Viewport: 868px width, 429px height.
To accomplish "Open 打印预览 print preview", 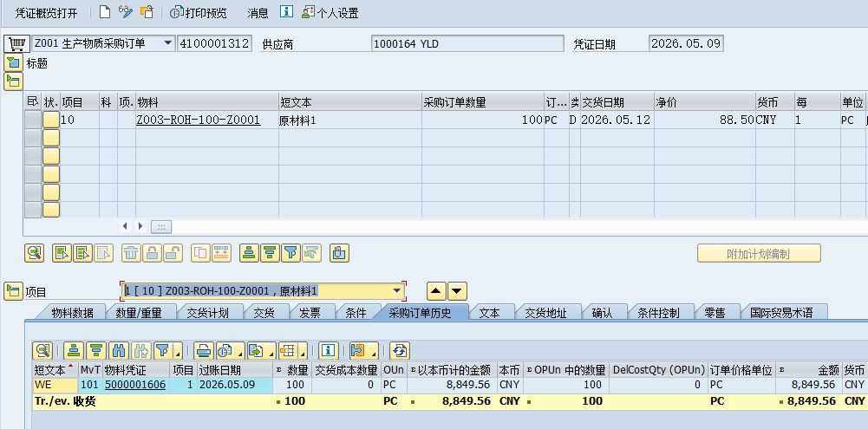I will tap(199, 13).
